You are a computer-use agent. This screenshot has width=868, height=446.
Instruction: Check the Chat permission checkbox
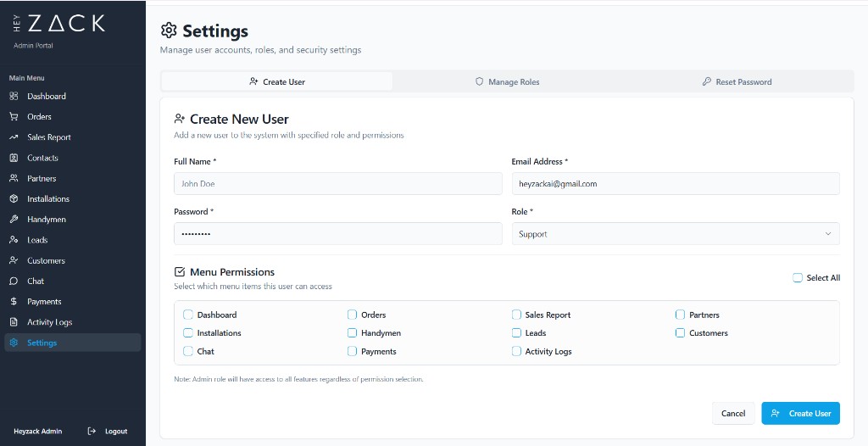[187, 351]
